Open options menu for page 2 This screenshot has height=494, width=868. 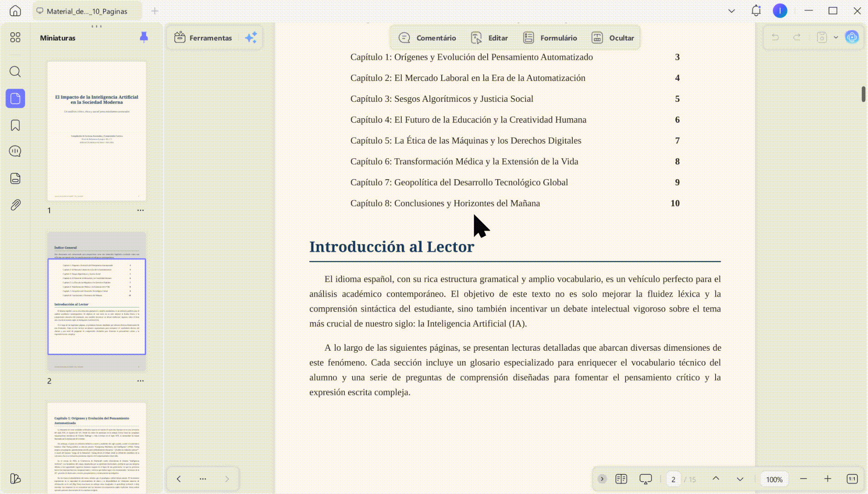tap(141, 381)
